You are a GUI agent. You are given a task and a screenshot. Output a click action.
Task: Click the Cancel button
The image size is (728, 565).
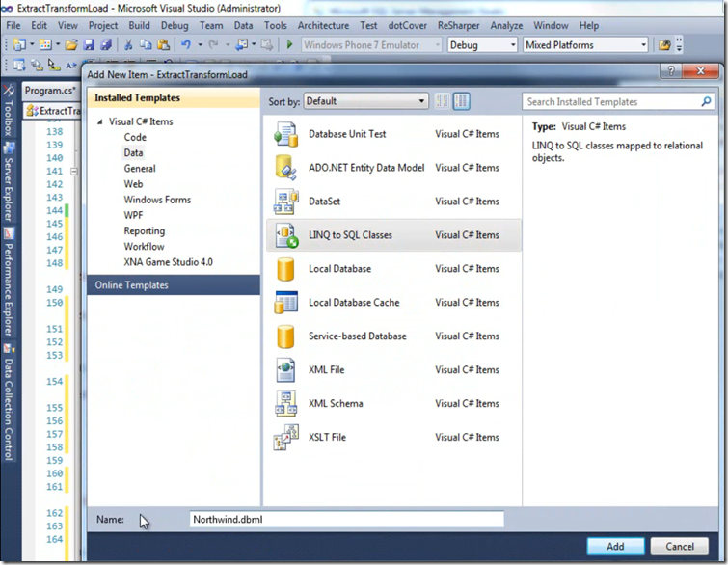(680, 547)
